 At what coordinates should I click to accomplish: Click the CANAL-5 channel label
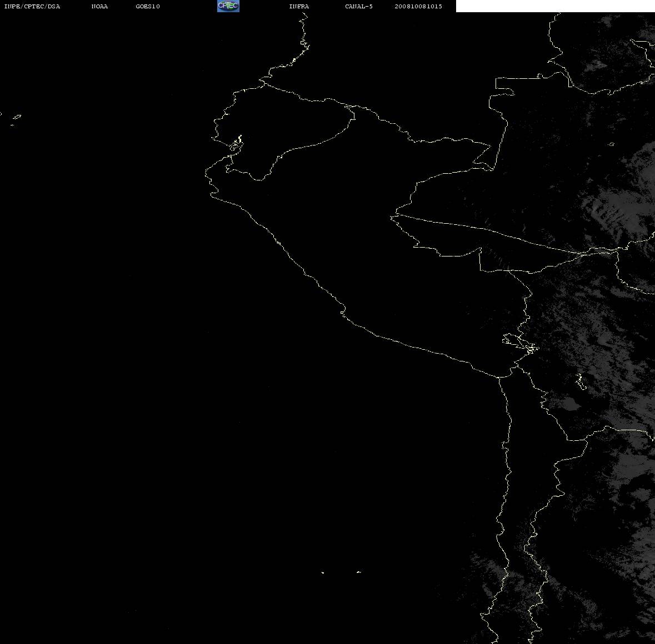359,6
